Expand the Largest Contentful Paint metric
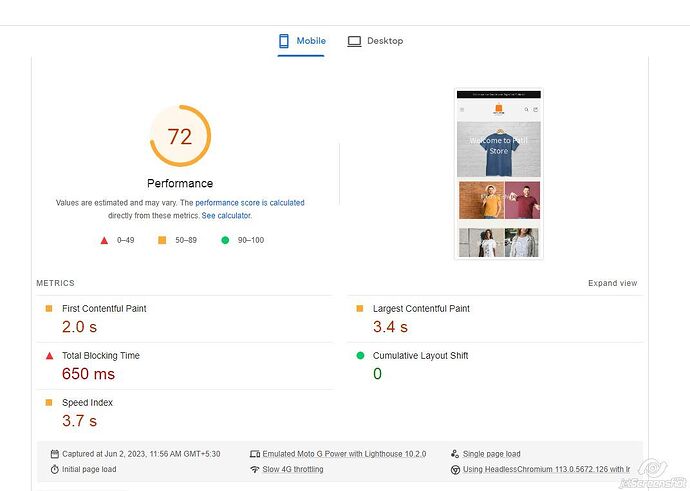Screen dimensions: 690x491 coord(495,319)
